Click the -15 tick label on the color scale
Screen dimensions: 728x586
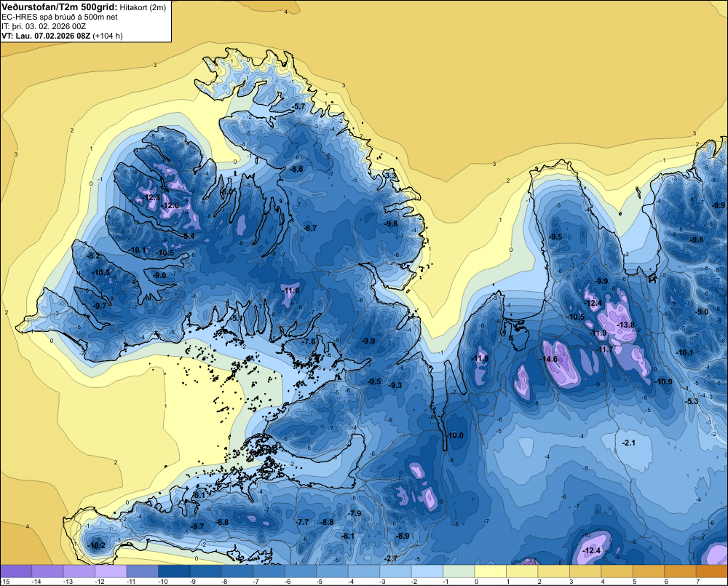click(x=5, y=582)
